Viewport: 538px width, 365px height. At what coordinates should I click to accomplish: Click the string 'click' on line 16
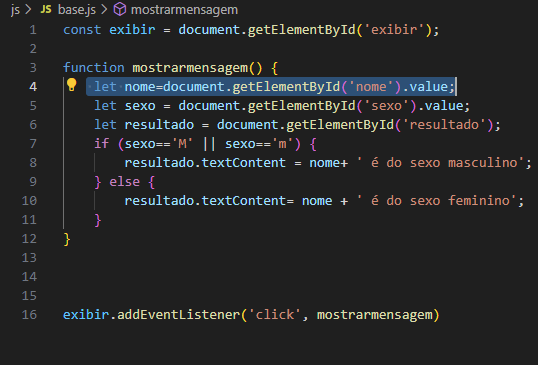click(x=274, y=315)
